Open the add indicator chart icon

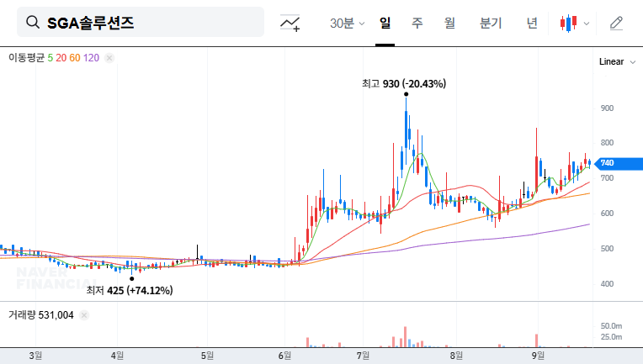tap(290, 24)
